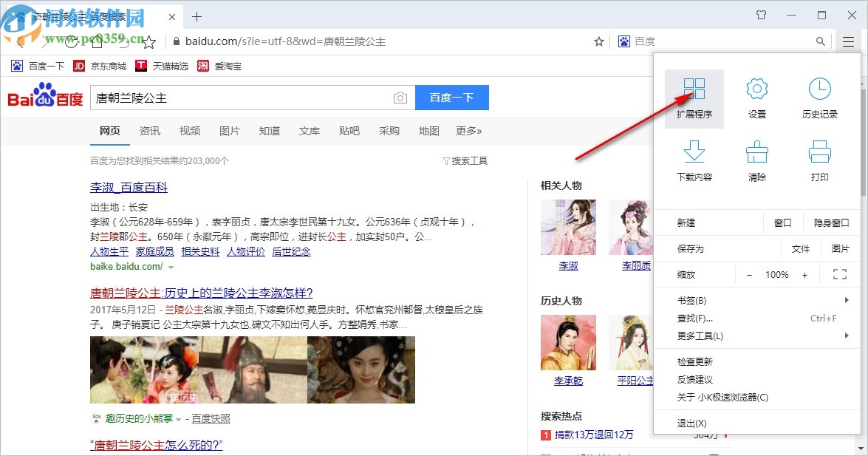Open the 李淑_百度百科 result link
This screenshot has width=868, height=456.
(127, 187)
